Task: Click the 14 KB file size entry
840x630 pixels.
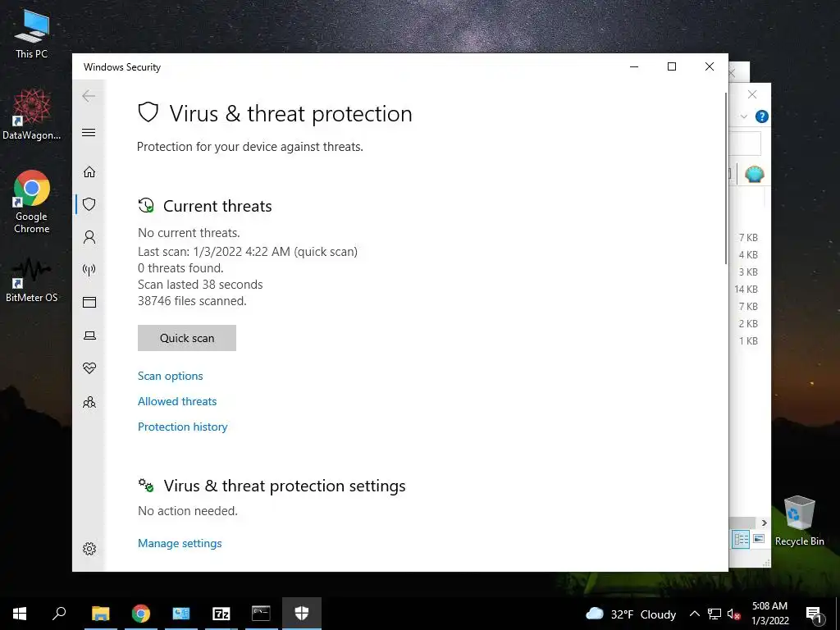Action: click(x=746, y=290)
